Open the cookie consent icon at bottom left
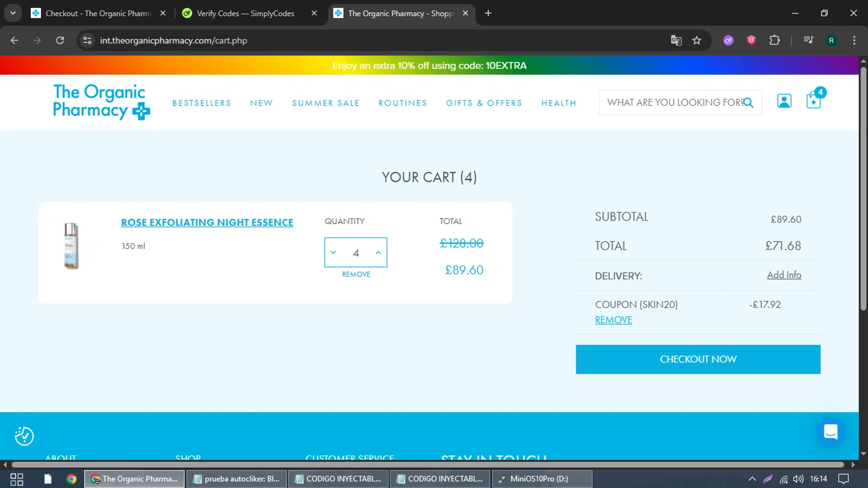Viewport: 868px width, 488px height. click(x=24, y=436)
